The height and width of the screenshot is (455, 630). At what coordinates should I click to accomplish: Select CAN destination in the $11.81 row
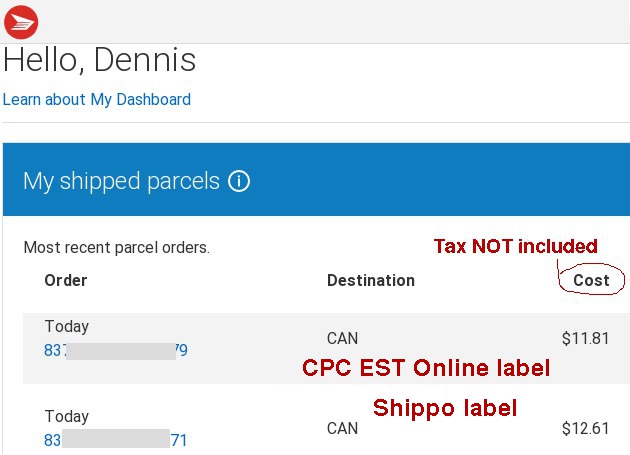pos(342,338)
